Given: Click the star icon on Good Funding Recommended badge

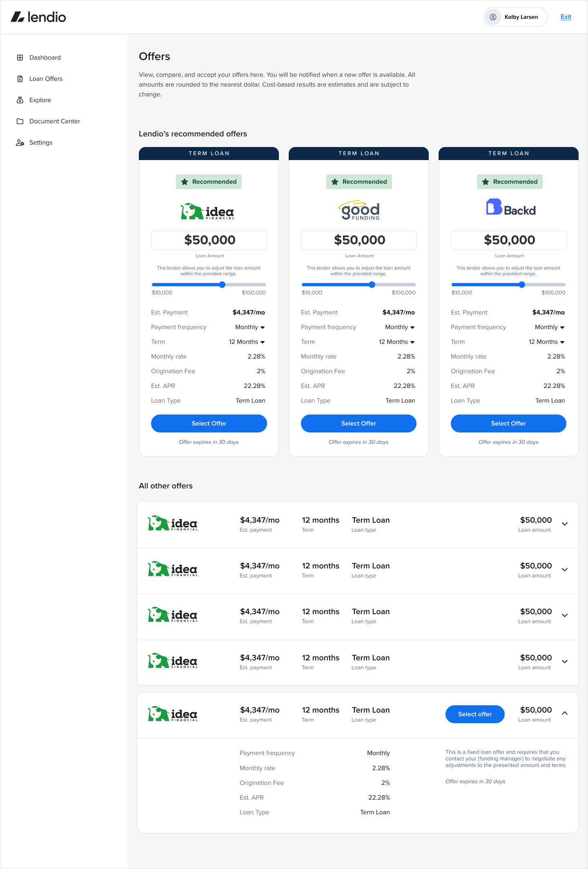Looking at the screenshot, I should (x=335, y=182).
